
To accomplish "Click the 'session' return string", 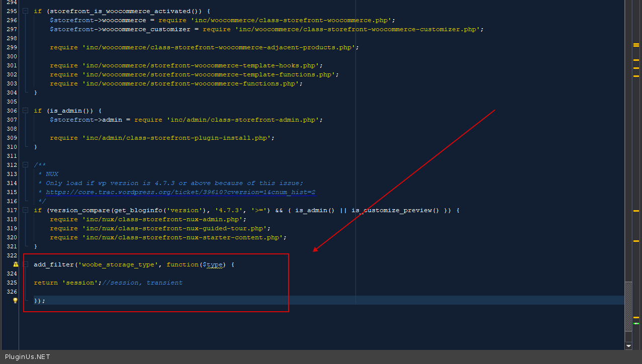I will coord(80,283).
